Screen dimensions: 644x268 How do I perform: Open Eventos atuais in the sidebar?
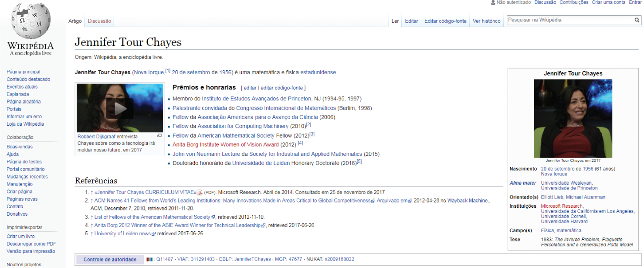22,86
